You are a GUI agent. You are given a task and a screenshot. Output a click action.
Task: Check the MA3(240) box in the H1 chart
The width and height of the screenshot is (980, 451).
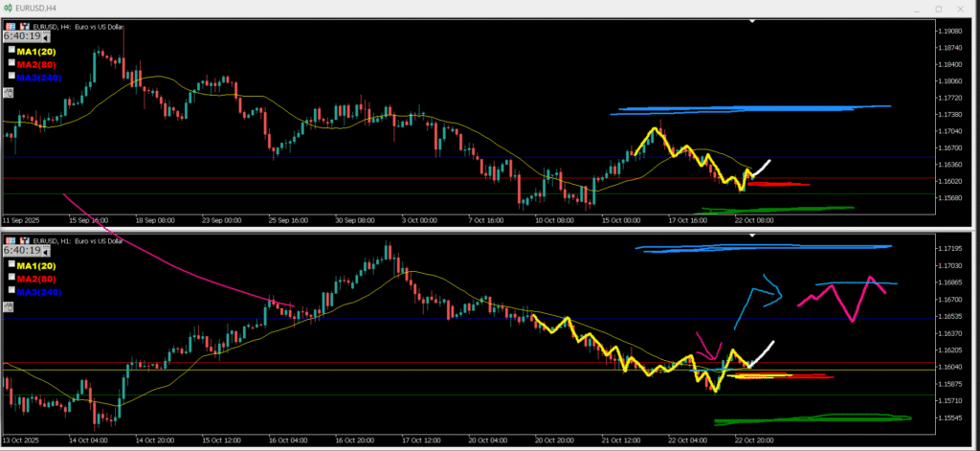point(11,289)
